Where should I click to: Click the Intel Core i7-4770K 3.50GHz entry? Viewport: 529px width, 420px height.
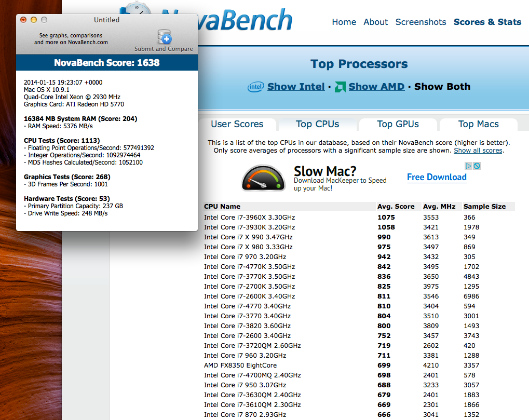(249, 266)
